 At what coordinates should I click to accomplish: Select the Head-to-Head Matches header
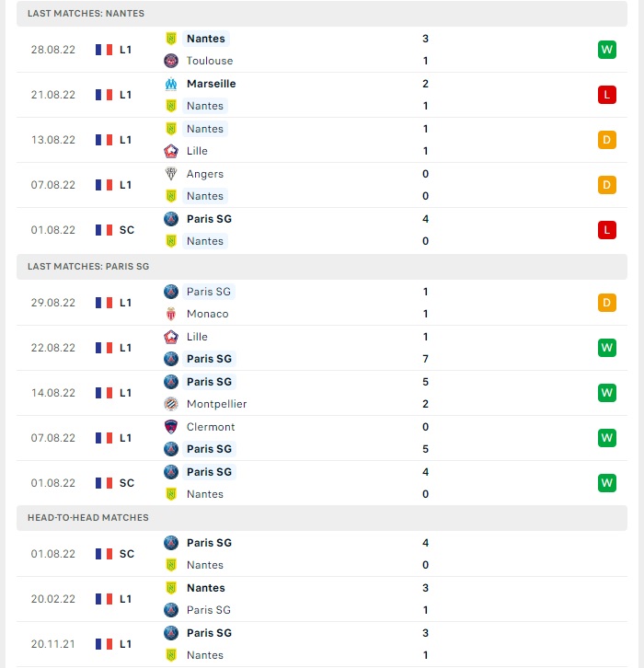click(x=322, y=518)
